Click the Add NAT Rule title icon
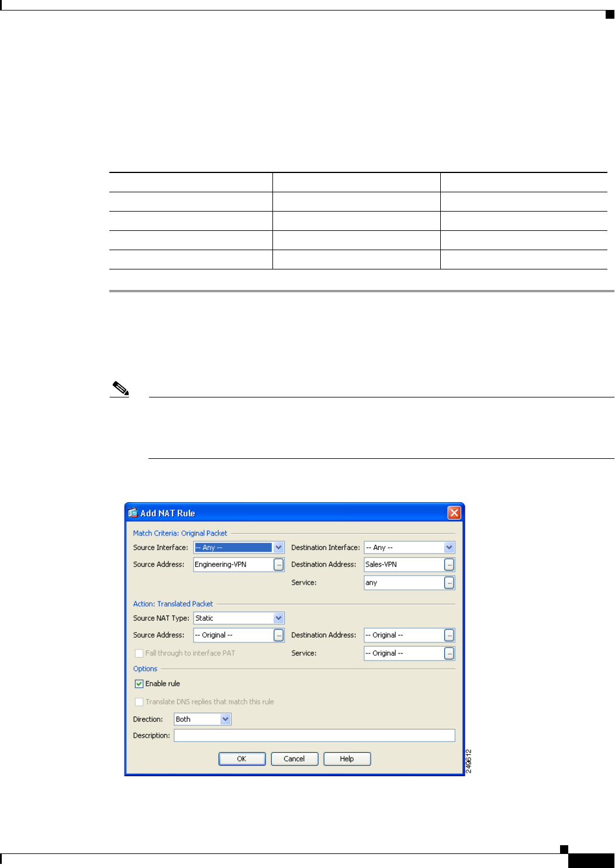The height and width of the screenshot is (868, 615). (133, 513)
